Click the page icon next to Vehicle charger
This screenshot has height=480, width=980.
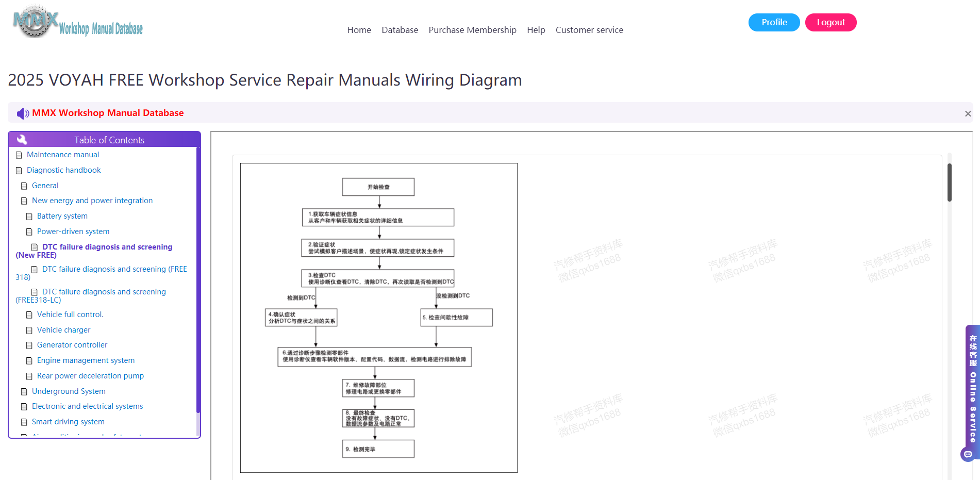click(x=29, y=330)
